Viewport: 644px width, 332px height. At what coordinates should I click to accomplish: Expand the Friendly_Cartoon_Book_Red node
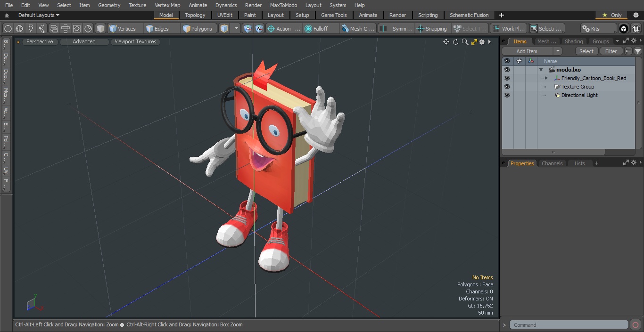[x=546, y=78]
